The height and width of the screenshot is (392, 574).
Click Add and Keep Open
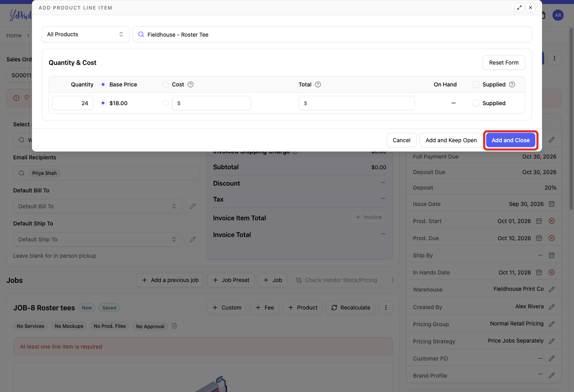pyautogui.click(x=451, y=140)
